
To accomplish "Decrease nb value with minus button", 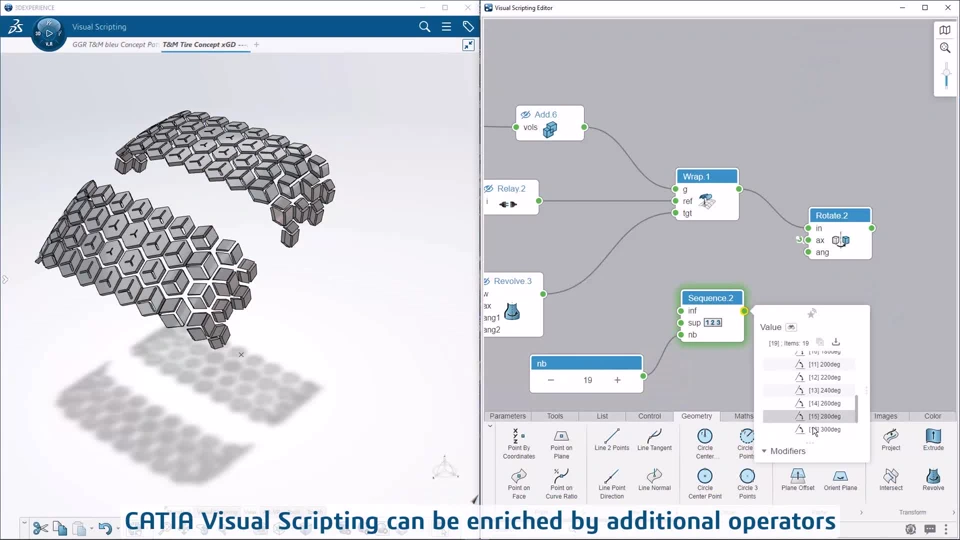I will coord(551,380).
